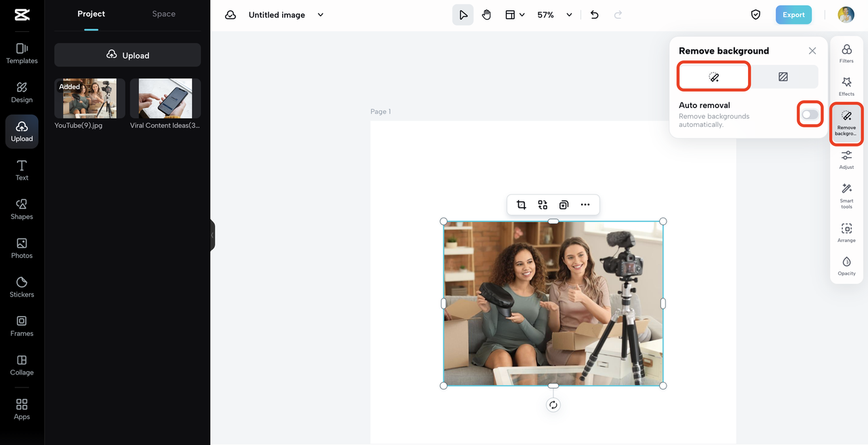This screenshot has width=868, height=445.
Task: Click the CapCut logo icon
Action: pyautogui.click(x=22, y=15)
